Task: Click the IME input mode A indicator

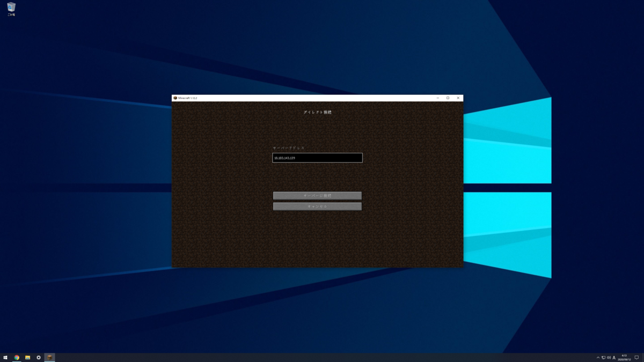Action: tap(614, 357)
